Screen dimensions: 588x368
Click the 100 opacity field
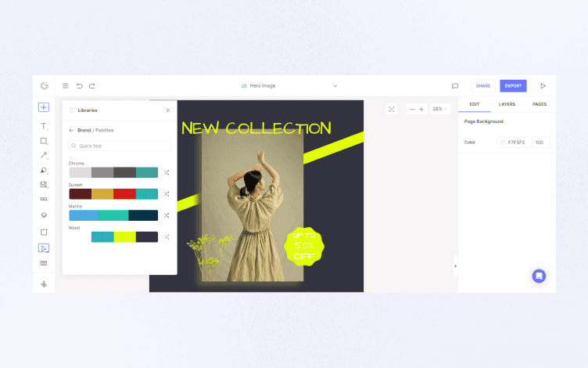(541, 143)
